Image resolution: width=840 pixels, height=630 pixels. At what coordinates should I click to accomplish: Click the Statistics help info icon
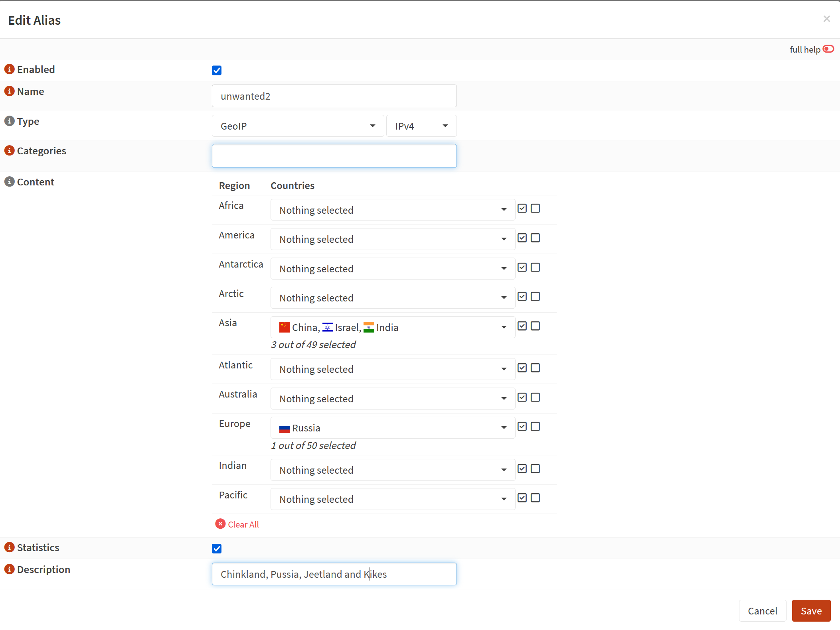point(9,547)
